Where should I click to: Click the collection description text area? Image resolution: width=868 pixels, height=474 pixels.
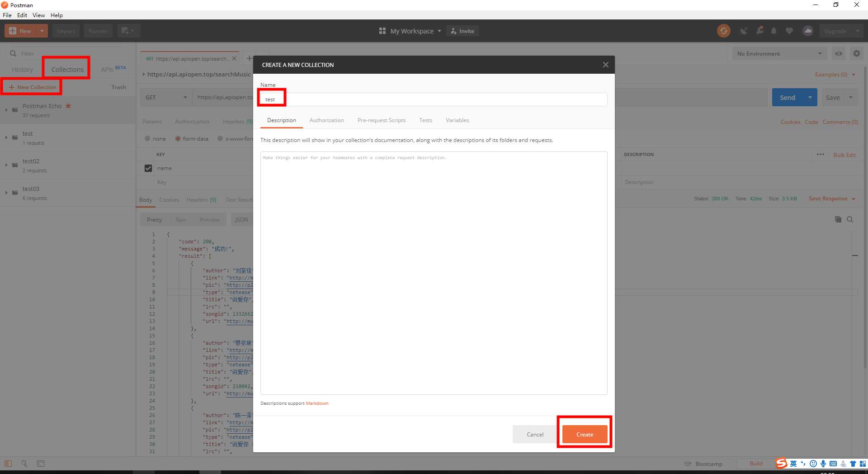coord(434,273)
